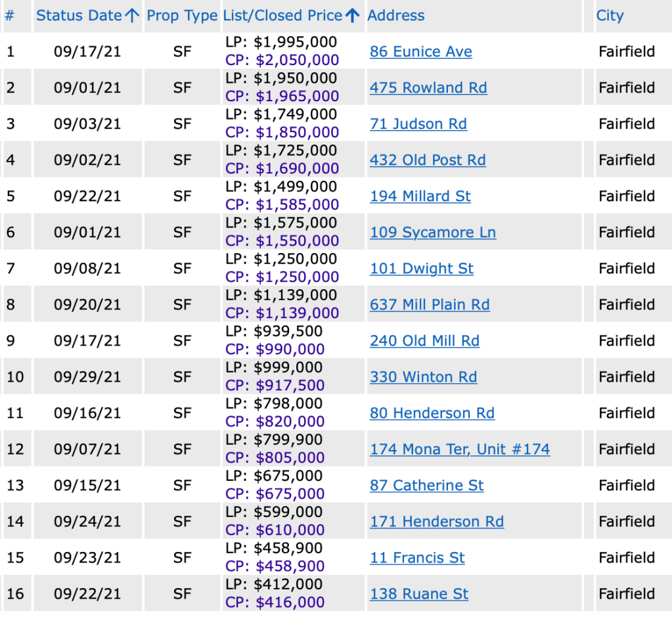Open the 138 Ruane St listing
The image size is (672, 617).
[419, 594]
